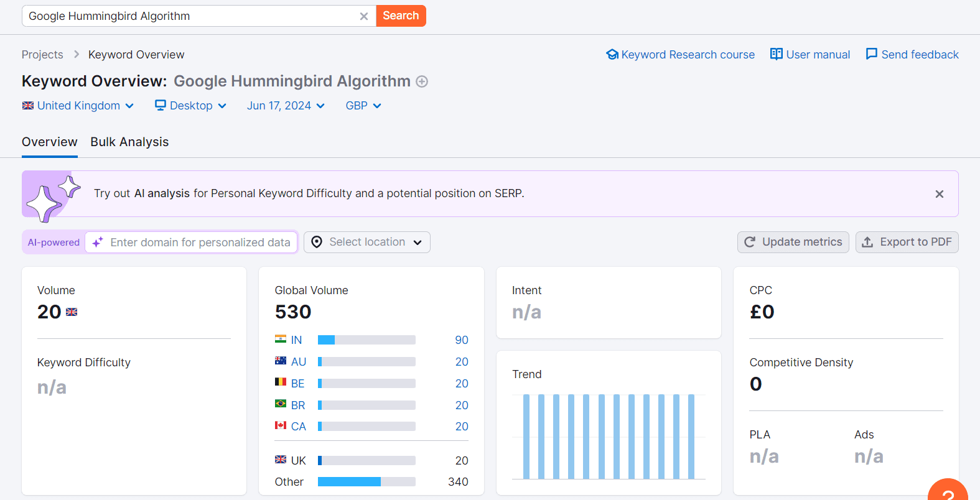The image size is (980, 500).
Task: Open the Projects breadcrumb link
Action: (42, 55)
